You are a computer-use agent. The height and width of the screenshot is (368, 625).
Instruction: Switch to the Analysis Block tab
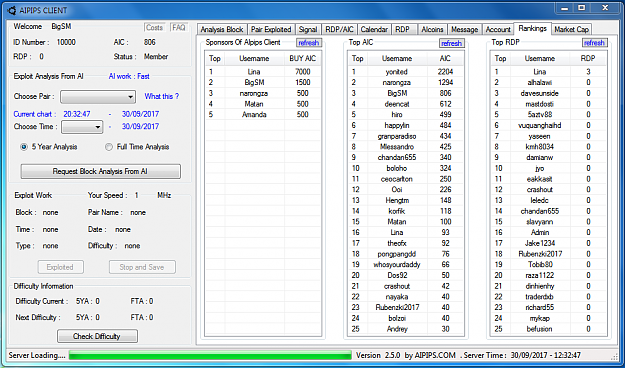point(222,30)
